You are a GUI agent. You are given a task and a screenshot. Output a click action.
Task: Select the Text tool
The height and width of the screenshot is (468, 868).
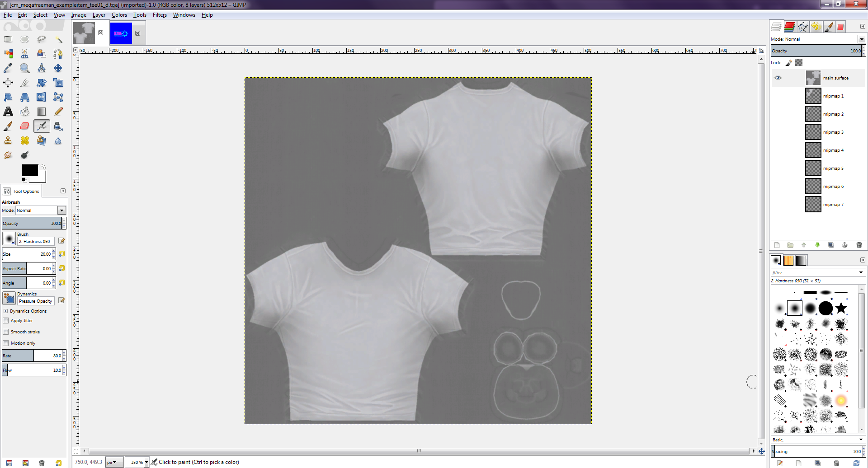coord(8,112)
